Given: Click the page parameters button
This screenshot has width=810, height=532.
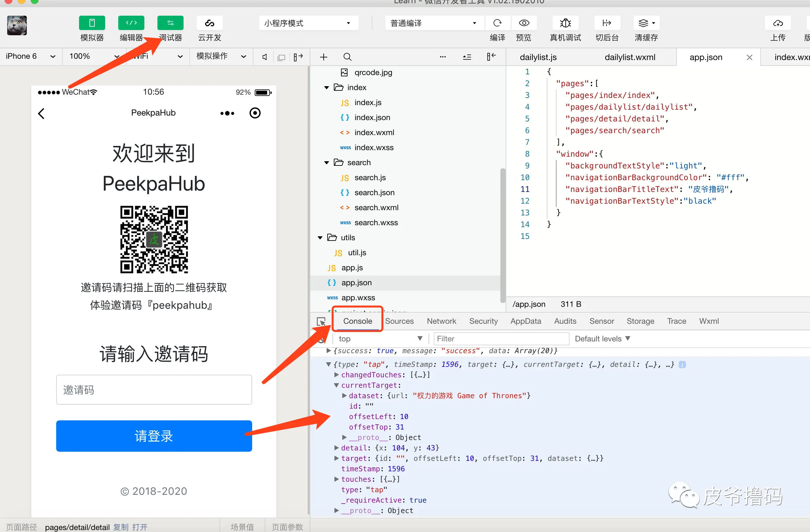Looking at the screenshot, I should coord(287,527).
